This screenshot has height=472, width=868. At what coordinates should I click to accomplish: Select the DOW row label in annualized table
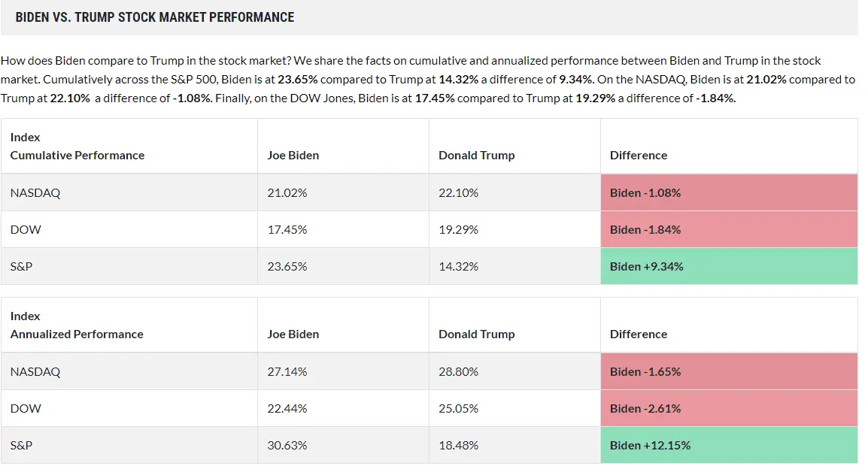[x=26, y=408]
